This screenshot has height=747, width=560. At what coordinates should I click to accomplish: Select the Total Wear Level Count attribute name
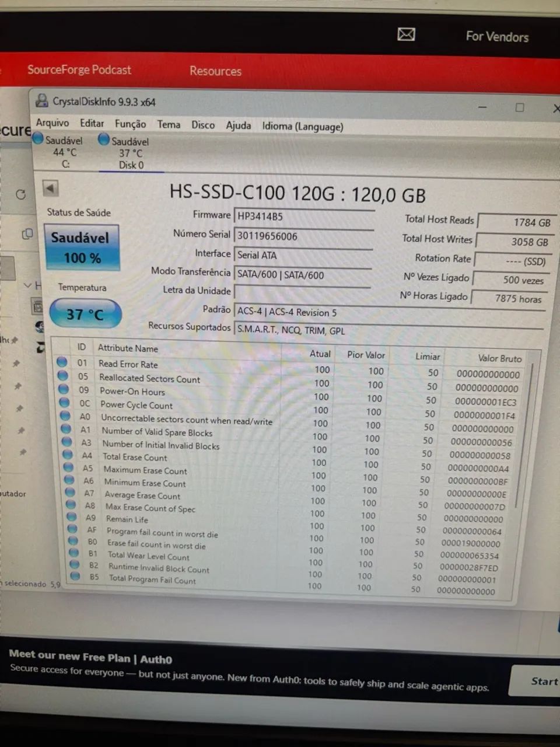149,556
